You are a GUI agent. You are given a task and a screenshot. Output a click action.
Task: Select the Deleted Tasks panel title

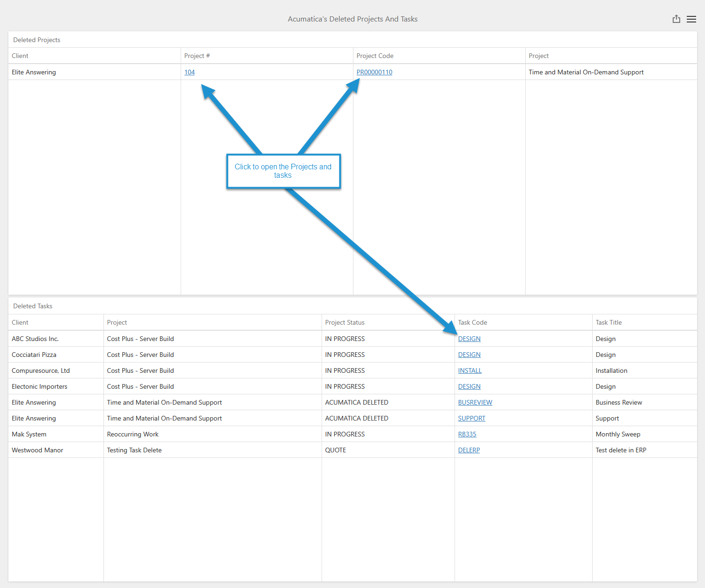(33, 306)
